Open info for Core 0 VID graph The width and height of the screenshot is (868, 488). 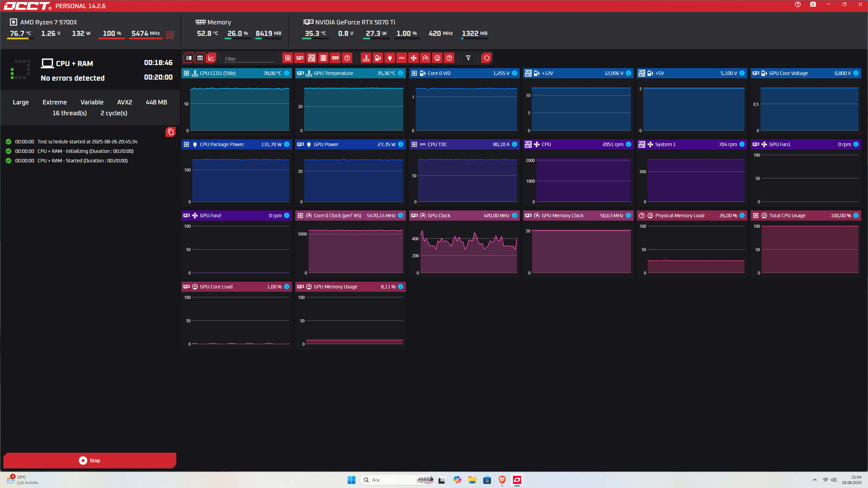(515, 73)
